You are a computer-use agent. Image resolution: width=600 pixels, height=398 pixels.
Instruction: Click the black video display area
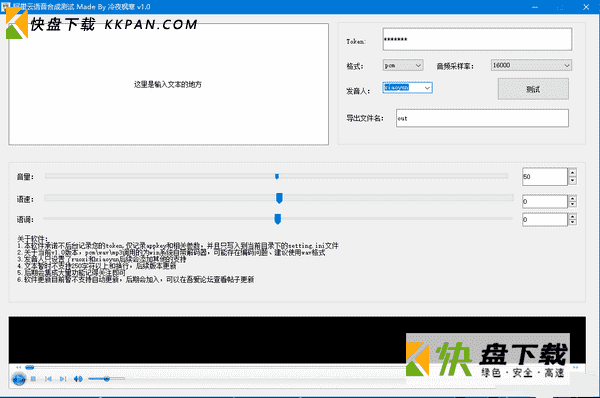(297, 340)
